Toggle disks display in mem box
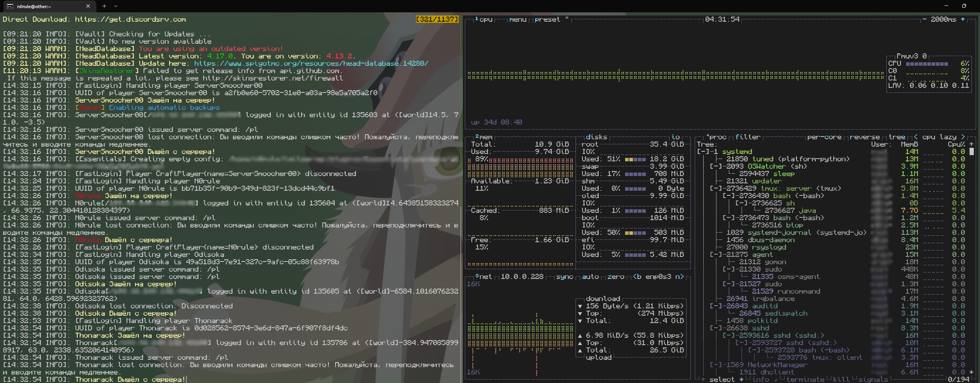 [596, 137]
